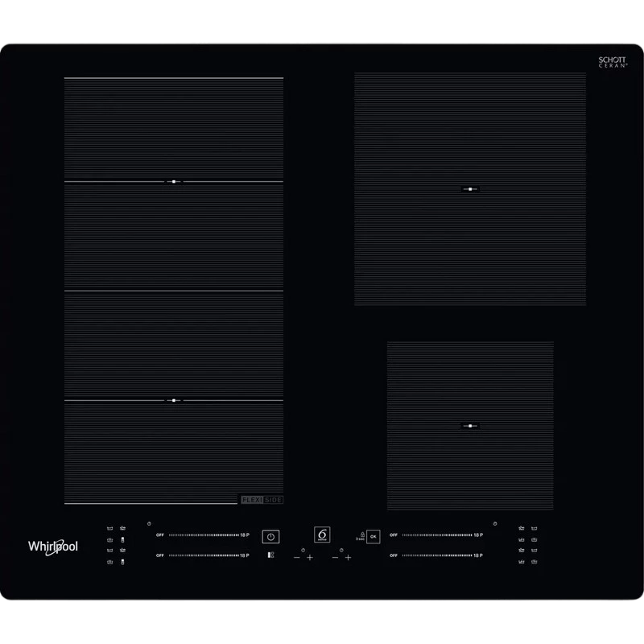Tap the lower right power level slider
The width and height of the screenshot is (644, 644).
437,555
